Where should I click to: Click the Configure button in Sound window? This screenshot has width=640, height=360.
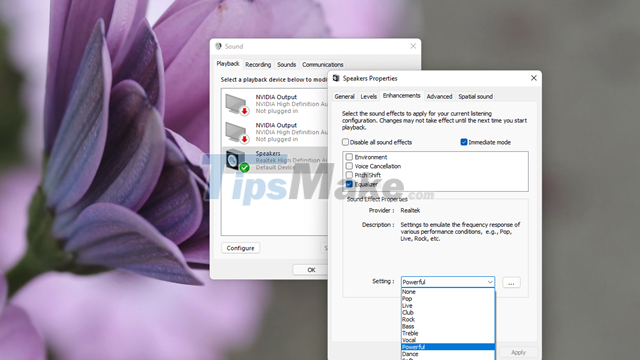coord(240,248)
